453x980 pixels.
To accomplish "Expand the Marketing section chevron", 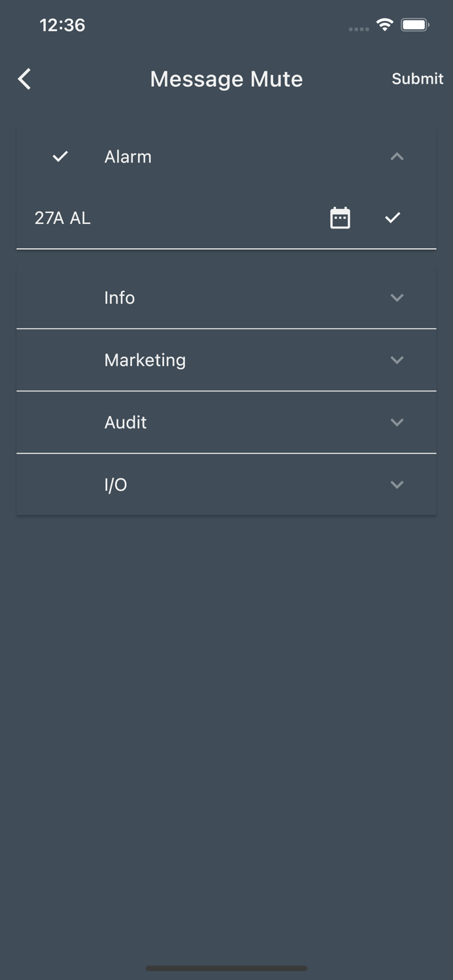I will click(x=397, y=360).
